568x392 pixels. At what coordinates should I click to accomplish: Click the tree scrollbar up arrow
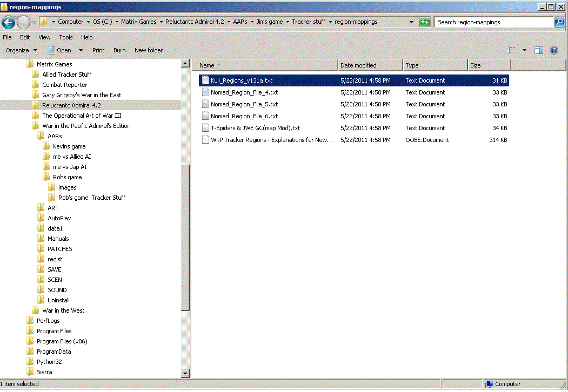pyautogui.click(x=185, y=63)
